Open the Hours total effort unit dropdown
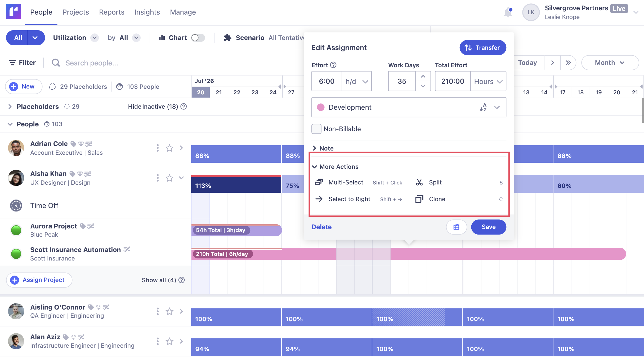The image size is (644, 362). tap(488, 81)
